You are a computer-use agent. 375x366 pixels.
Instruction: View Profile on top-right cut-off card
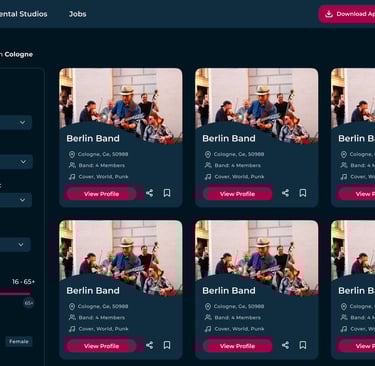357,194
